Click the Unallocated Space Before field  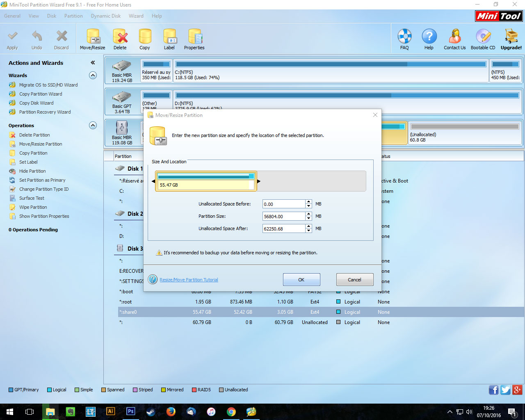(284, 204)
